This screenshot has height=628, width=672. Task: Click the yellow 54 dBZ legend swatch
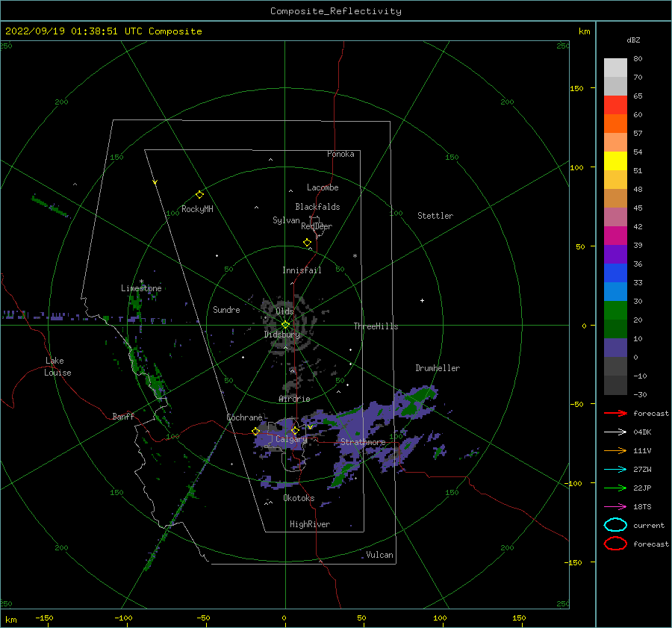click(615, 161)
